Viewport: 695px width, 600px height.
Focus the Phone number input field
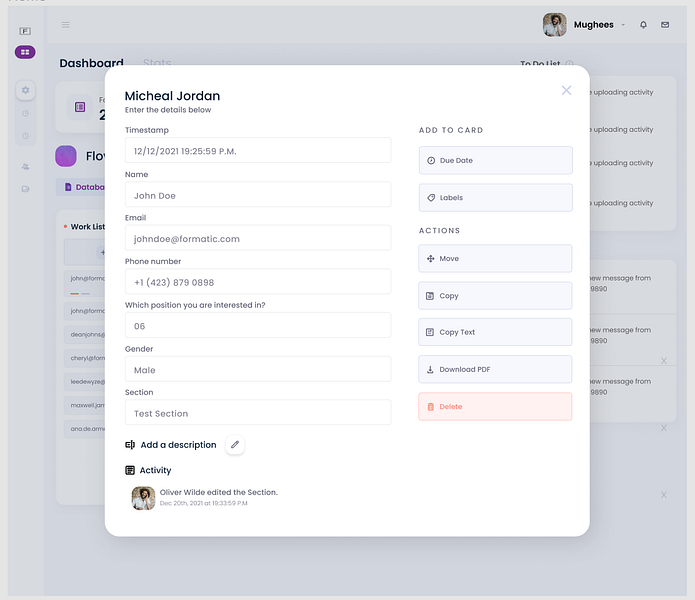coord(258,281)
